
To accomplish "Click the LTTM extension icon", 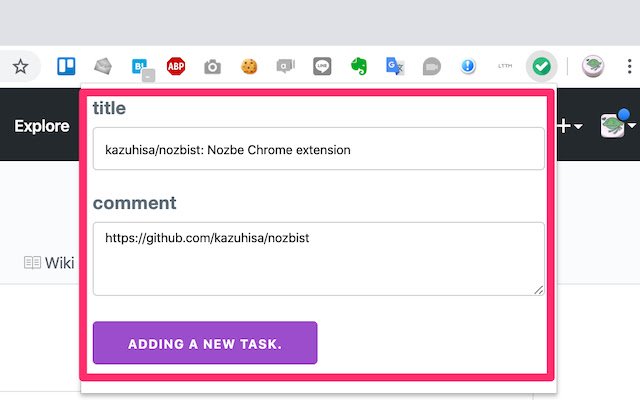I will [505, 66].
